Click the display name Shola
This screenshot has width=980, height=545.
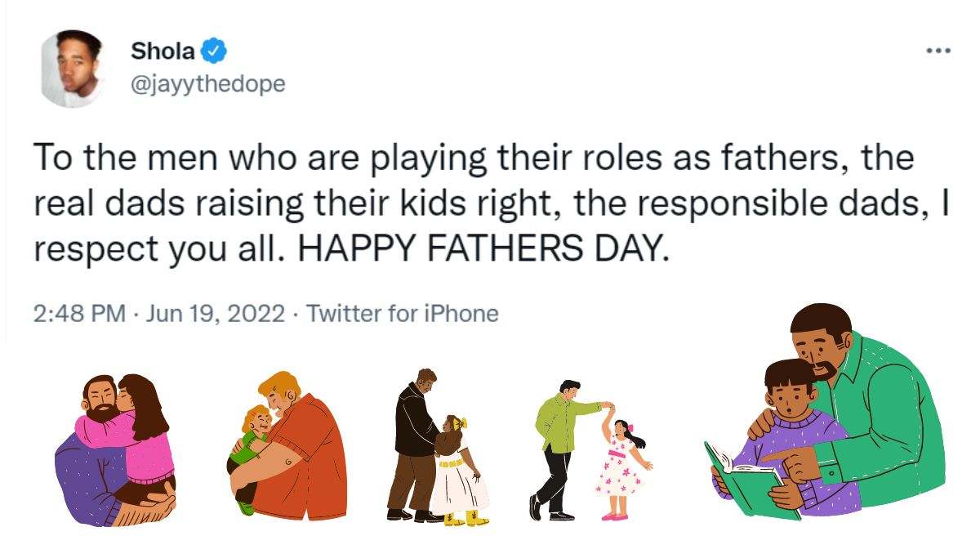[x=163, y=51]
